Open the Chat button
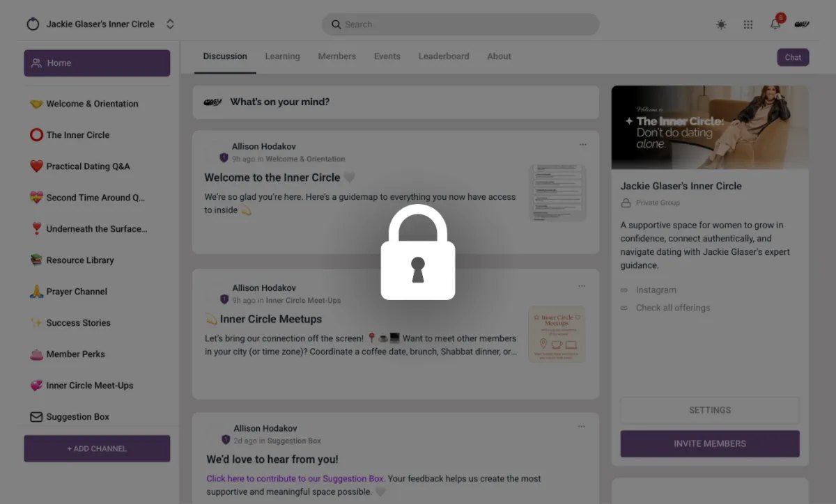This screenshot has width=836, height=504. point(793,58)
